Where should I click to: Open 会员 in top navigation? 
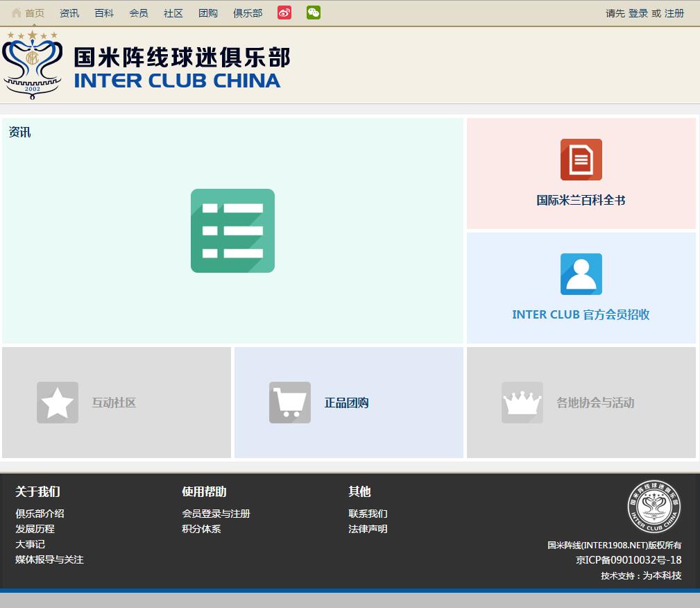tap(138, 13)
